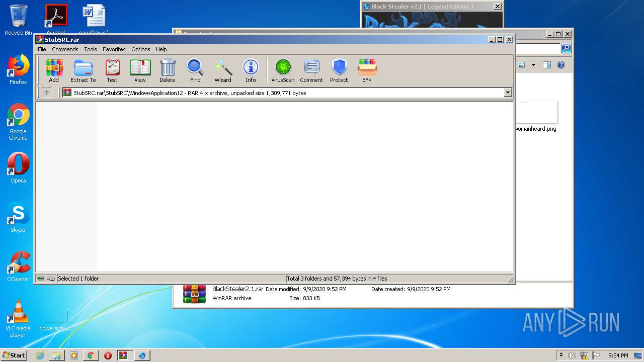Click the 'BlackStealer2.1.rar' file name text

(237, 289)
